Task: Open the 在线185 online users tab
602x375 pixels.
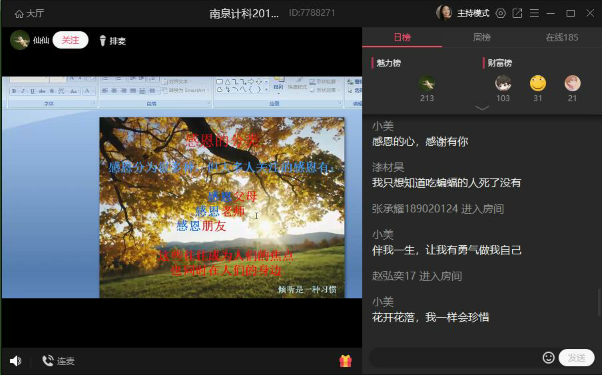Action: coord(562,37)
